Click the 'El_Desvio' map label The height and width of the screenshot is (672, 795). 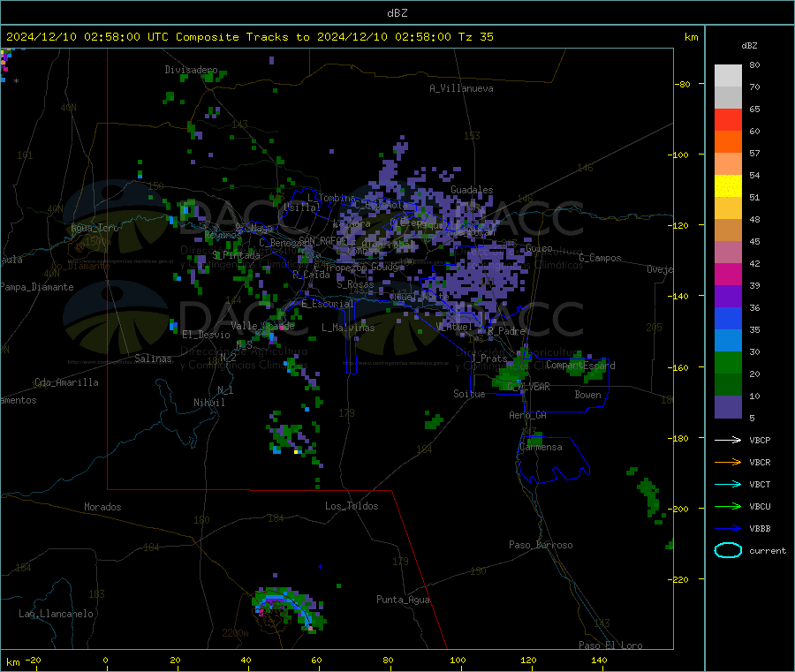click(206, 335)
